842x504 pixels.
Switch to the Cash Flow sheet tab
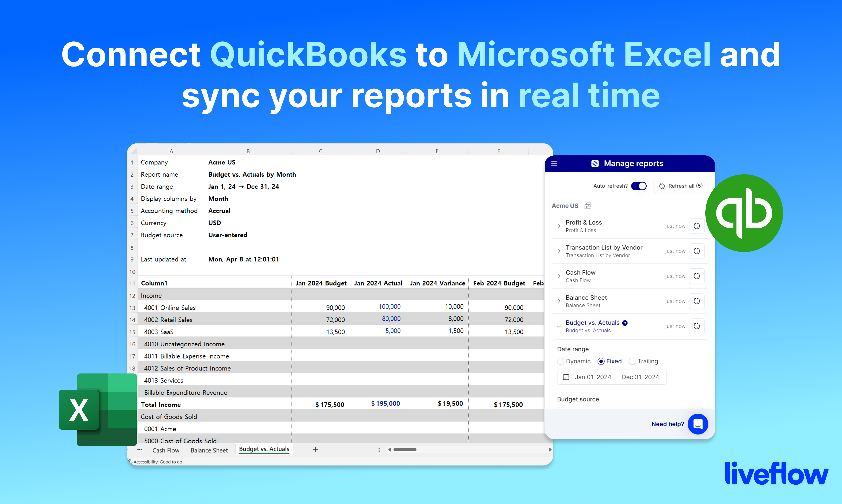coord(166,450)
